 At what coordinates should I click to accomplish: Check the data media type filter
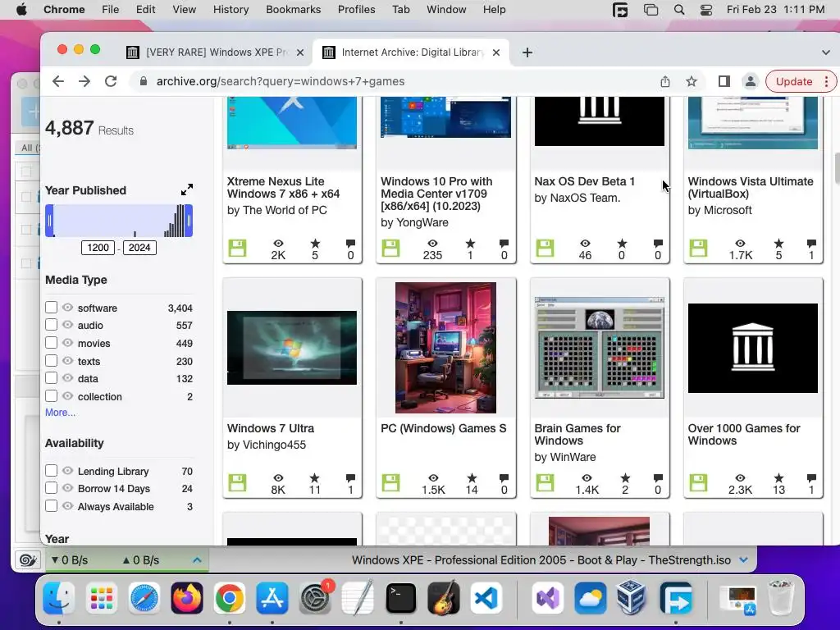[51, 378]
